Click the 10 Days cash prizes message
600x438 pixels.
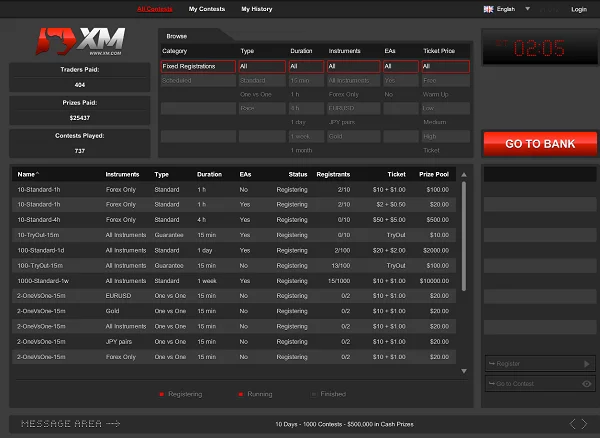click(x=344, y=424)
